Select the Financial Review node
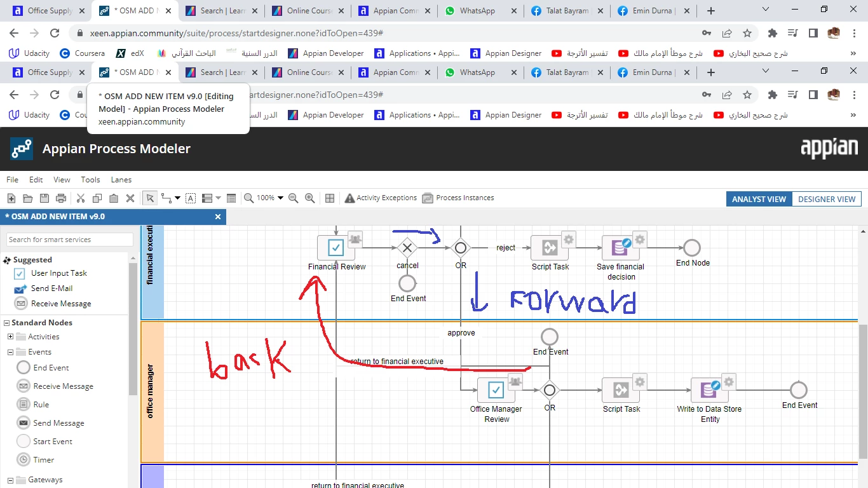 pyautogui.click(x=336, y=248)
